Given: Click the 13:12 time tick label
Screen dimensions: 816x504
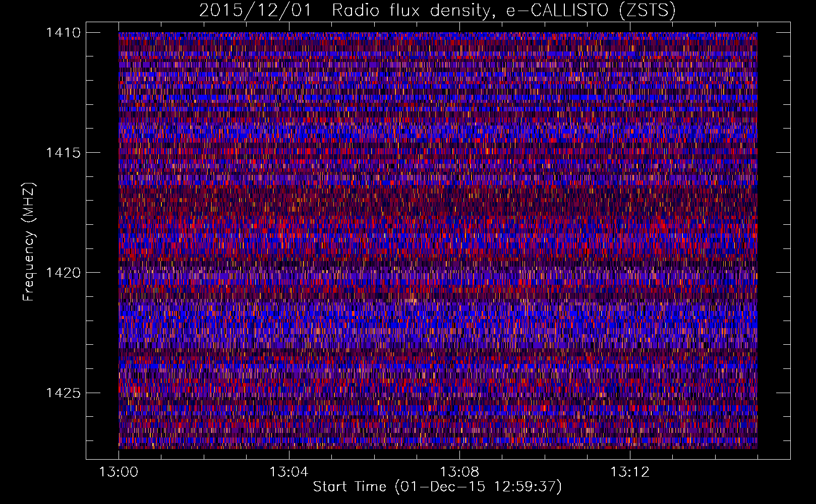Looking at the screenshot, I should [x=630, y=472].
